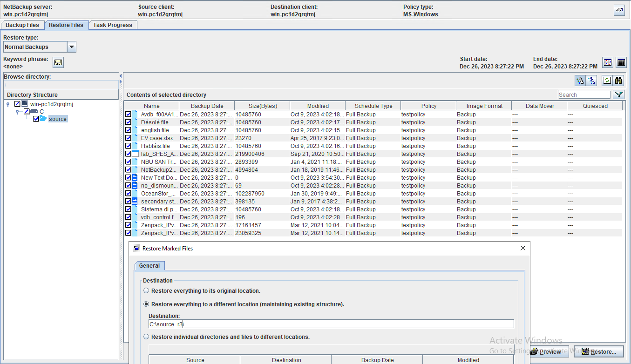Click the Search input field
The height and width of the screenshot is (364, 631).
(x=584, y=94)
